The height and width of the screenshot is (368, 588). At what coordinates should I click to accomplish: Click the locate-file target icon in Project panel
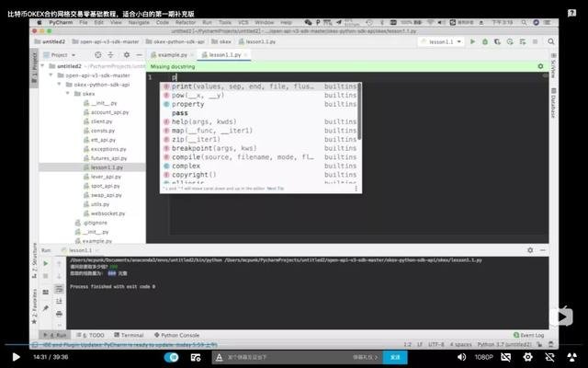coord(98,55)
